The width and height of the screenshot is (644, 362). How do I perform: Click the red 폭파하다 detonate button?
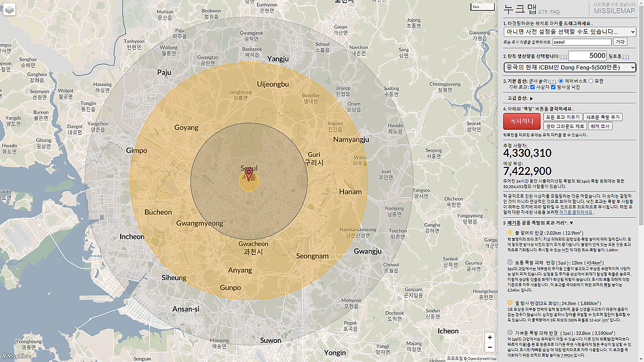point(522,121)
